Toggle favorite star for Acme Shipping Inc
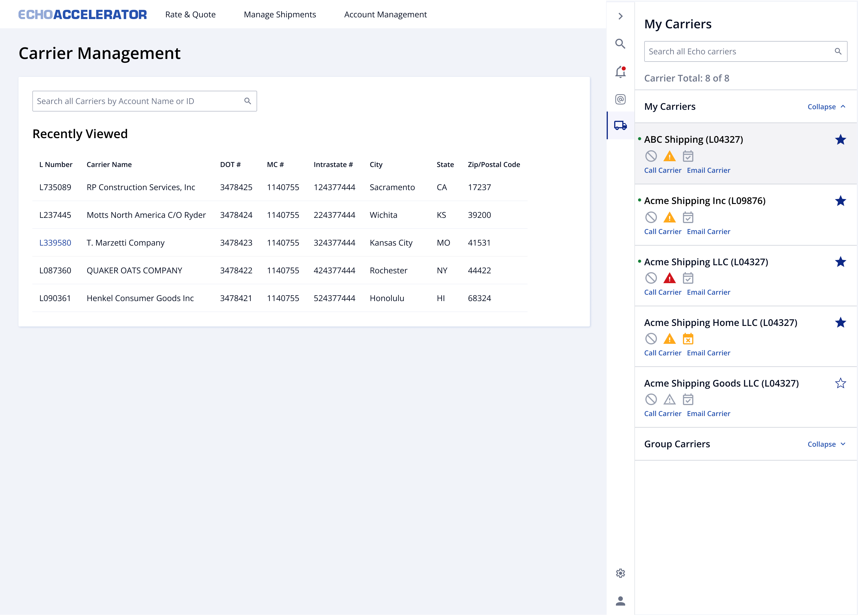Image resolution: width=858 pixels, height=616 pixels. 840,201
